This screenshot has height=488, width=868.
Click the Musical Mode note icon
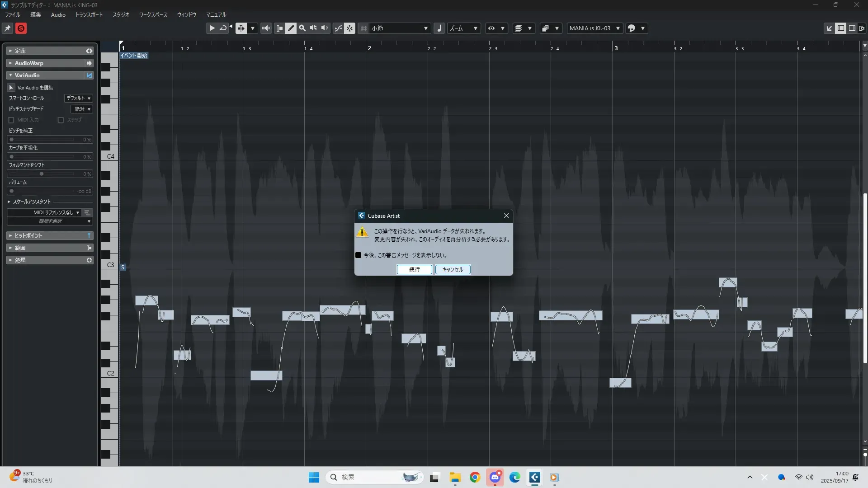click(x=439, y=28)
